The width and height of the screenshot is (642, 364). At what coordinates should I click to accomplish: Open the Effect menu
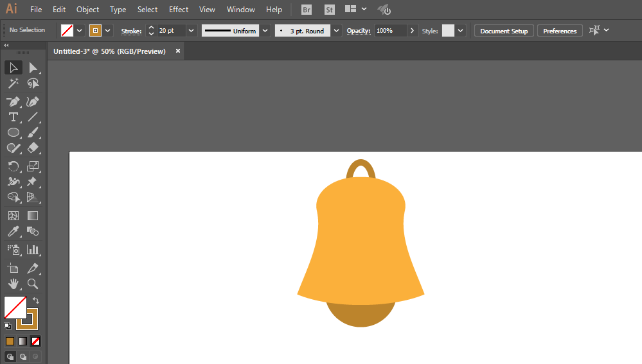pos(179,10)
